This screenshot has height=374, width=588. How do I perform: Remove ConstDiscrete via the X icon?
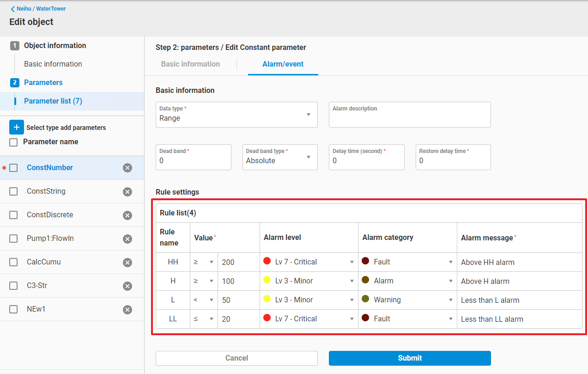pos(127,215)
